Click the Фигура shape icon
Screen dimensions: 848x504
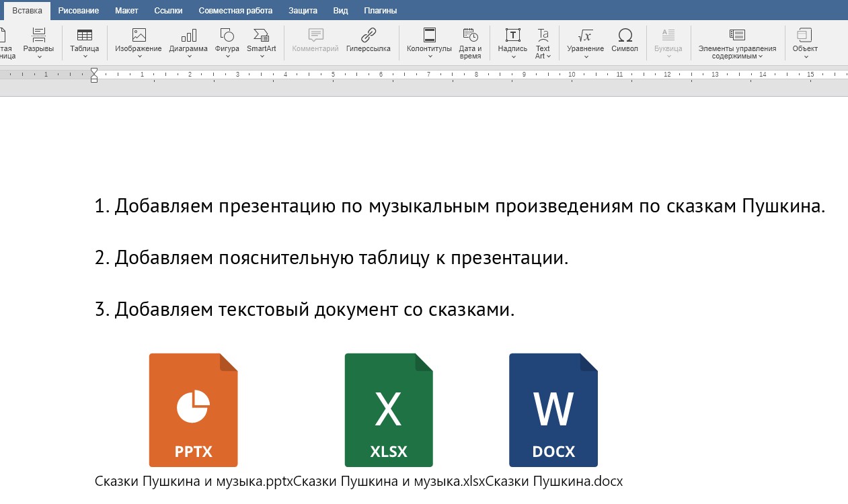[x=227, y=35]
